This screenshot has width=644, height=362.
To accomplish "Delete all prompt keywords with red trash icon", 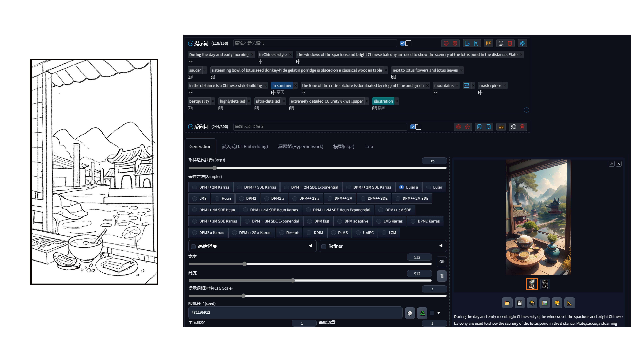I will [510, 43].
